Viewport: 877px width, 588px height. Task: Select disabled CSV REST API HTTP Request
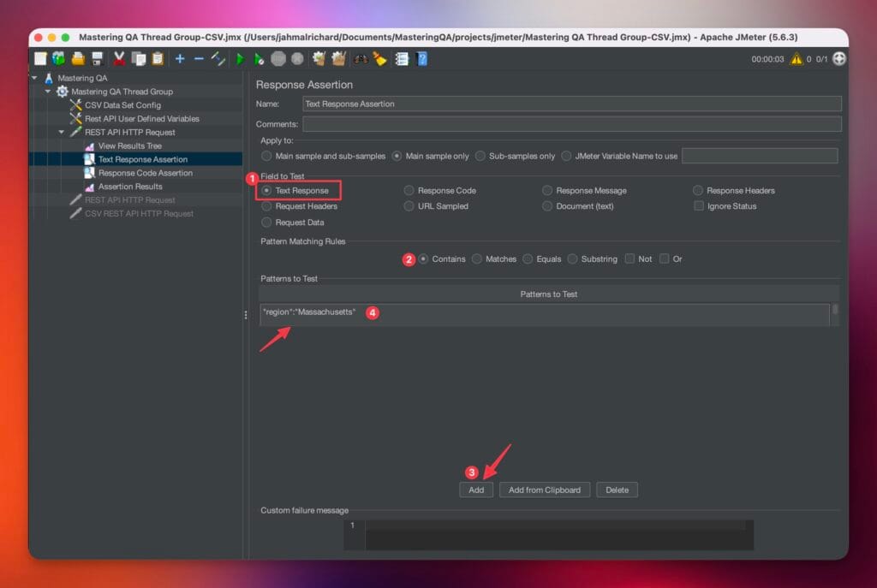(139, 213)
